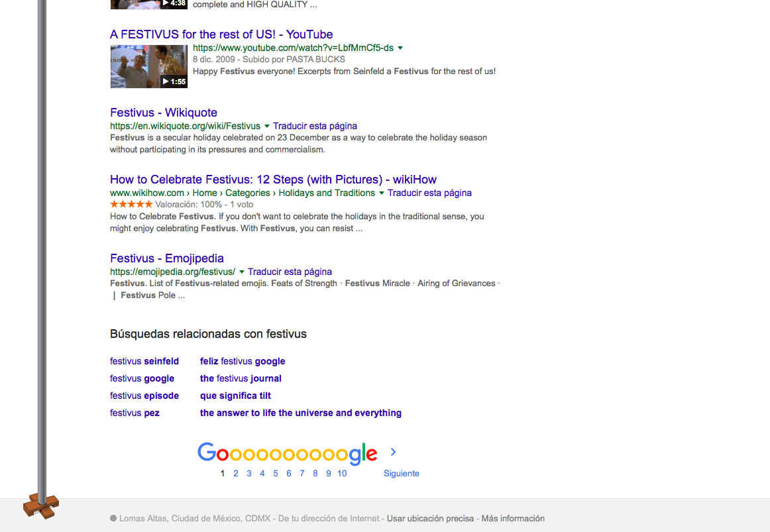
Task: Play the 1:55 Festivus video thumbnail
Action: pyautogui.click(x=149, y=66)
